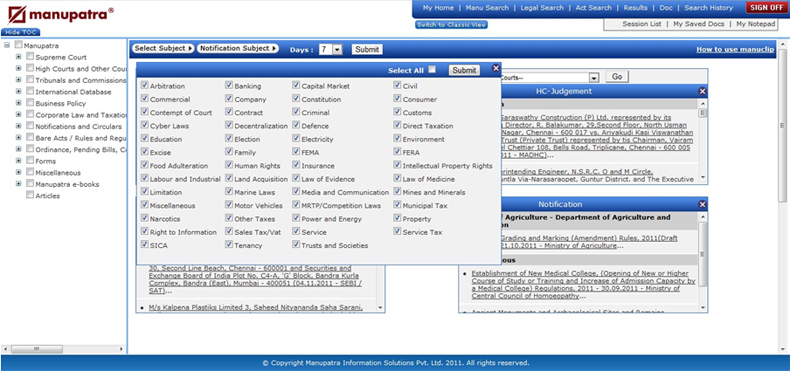The width and height of the screenshot is (790, 371).
Task: Open the Select Subject menu
Action: click(x=163, y=48)
